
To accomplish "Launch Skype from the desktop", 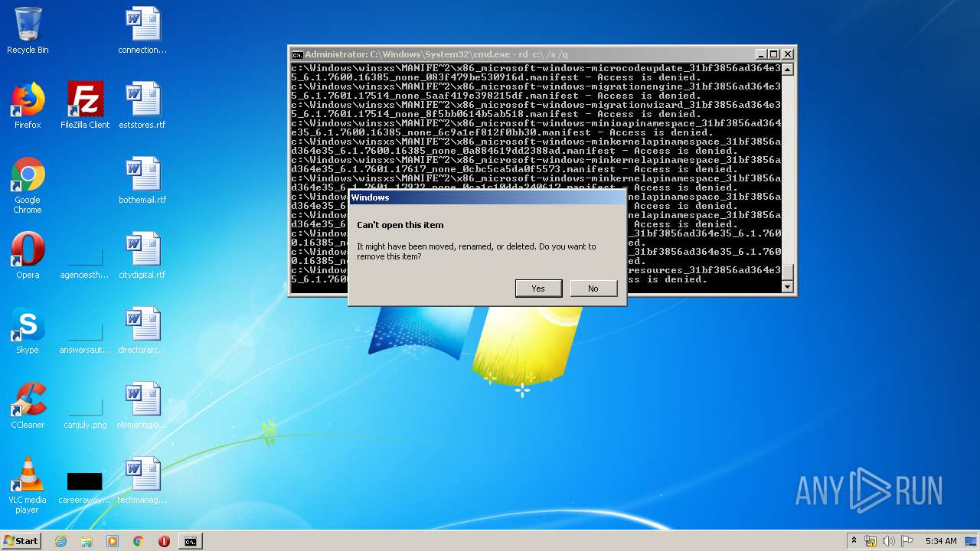I will [28, 331].
